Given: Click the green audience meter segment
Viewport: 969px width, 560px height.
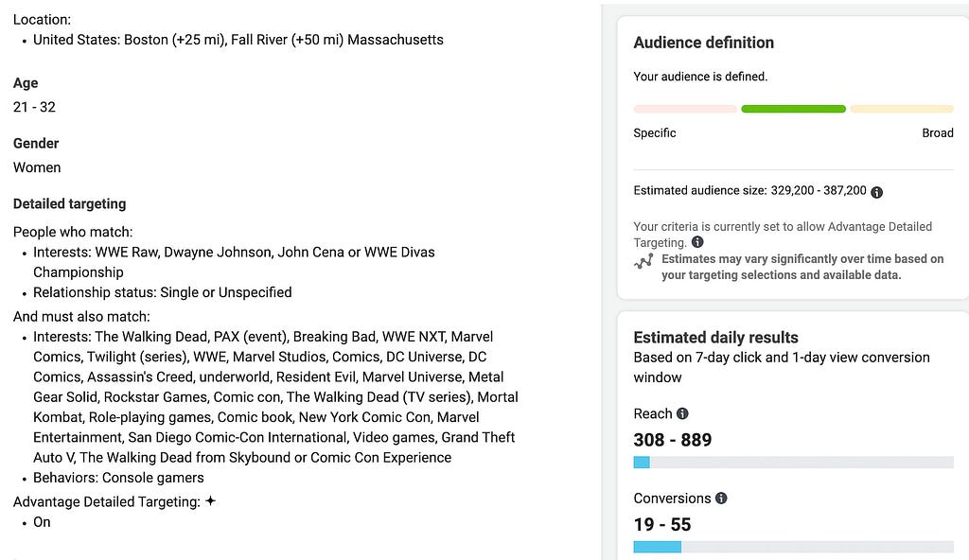Looking at the screenshot, I should [x=794, y=109].
